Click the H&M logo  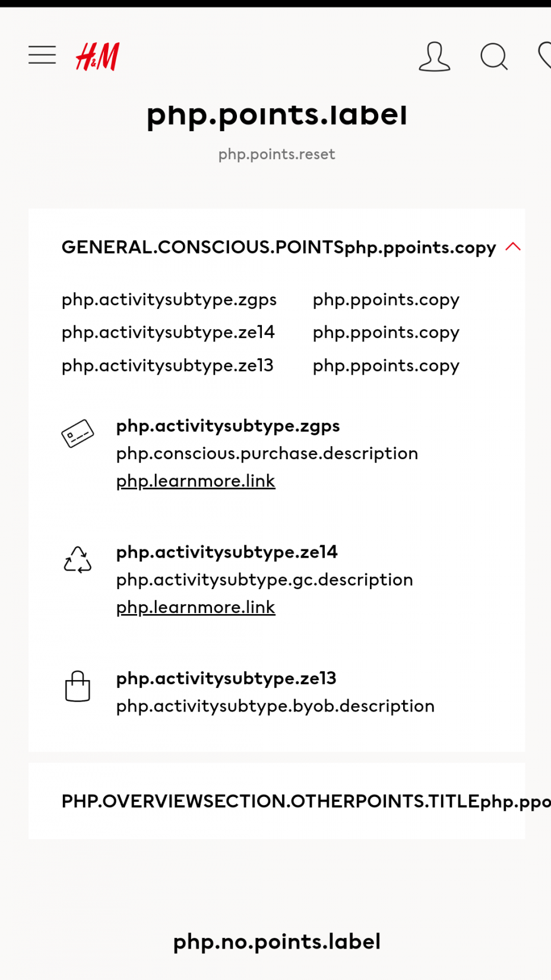(x=98, y=56)
